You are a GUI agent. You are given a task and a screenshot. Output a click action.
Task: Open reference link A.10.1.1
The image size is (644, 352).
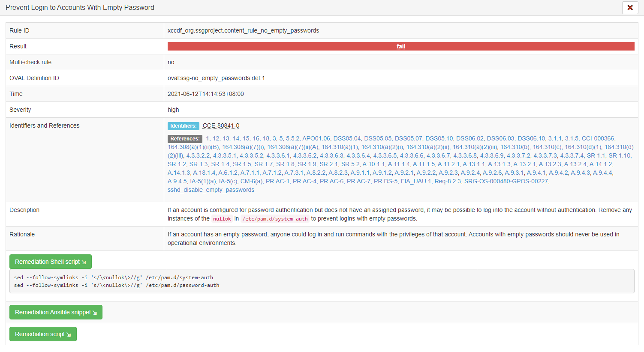pyautogui.click(x=373, y=164)
